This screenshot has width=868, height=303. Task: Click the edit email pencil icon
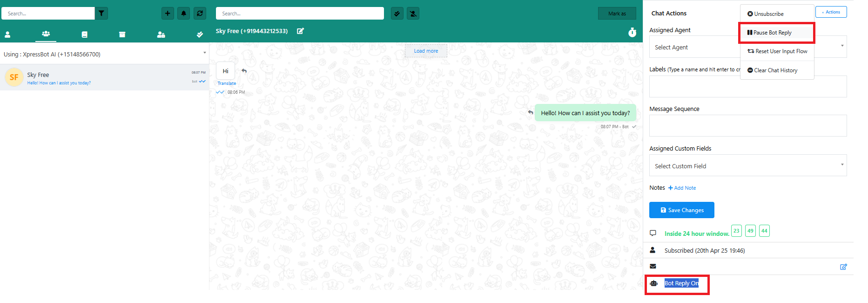[843, 267]
